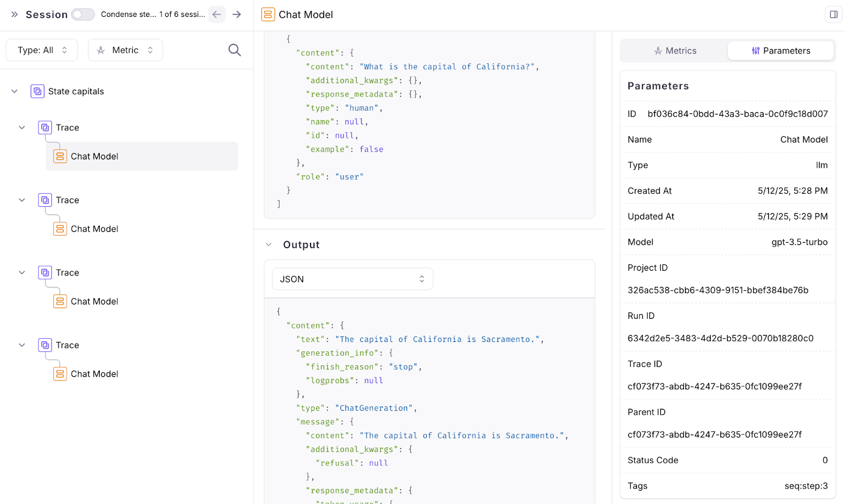
Task: Toggle the right side panel icon
Action: coord(833,14)
